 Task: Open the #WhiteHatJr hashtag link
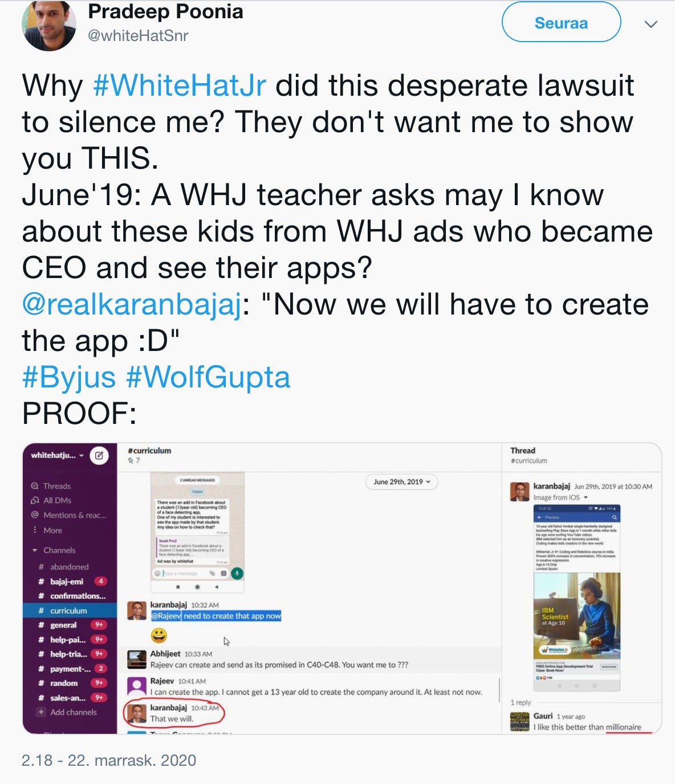179,85
